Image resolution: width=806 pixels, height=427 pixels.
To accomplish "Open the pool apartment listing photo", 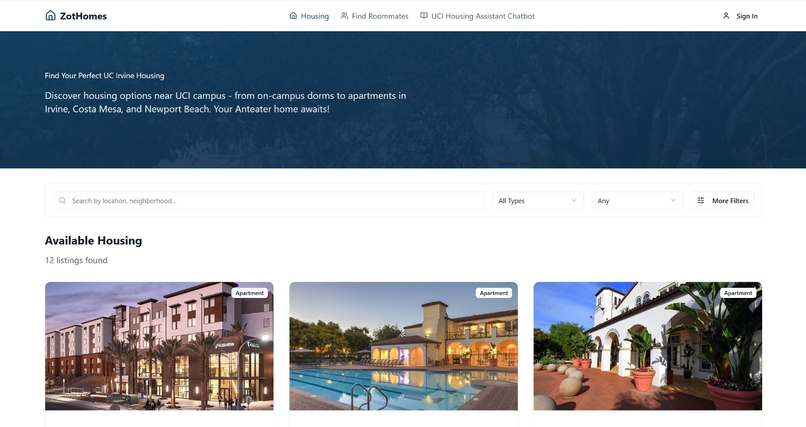I will pyautogui.click(x=404, y=346).
